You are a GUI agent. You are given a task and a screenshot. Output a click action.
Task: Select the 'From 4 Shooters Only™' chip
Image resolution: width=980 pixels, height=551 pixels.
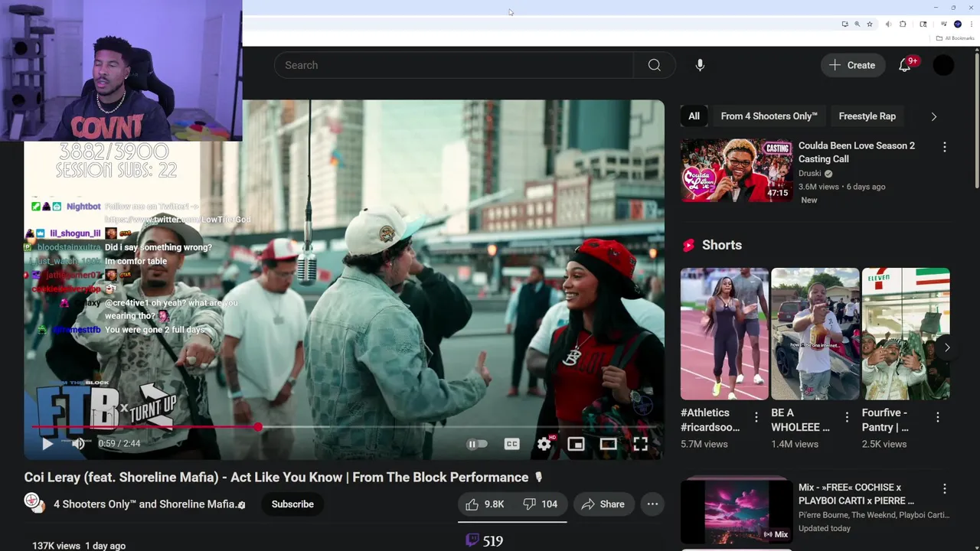click(769, 116)
